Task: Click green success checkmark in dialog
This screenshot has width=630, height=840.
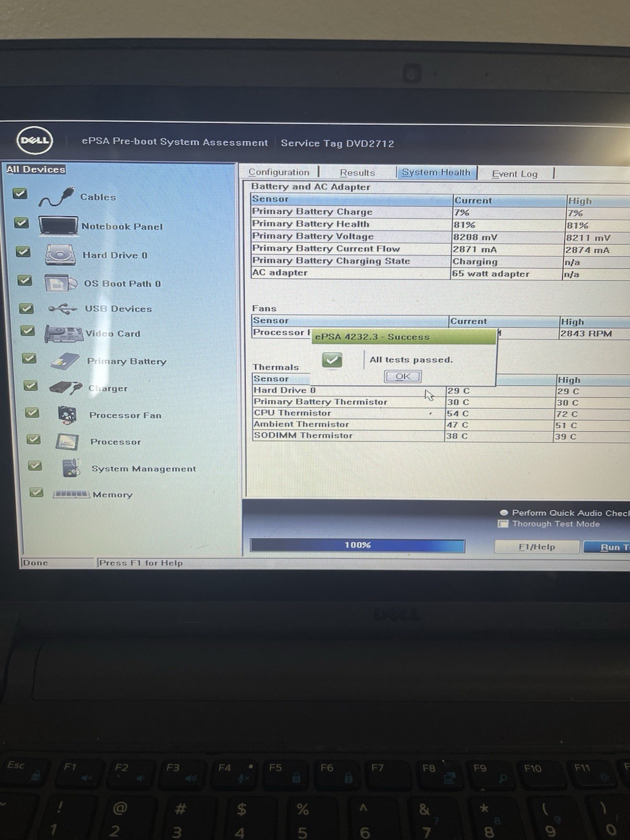Action: (332, 360)
